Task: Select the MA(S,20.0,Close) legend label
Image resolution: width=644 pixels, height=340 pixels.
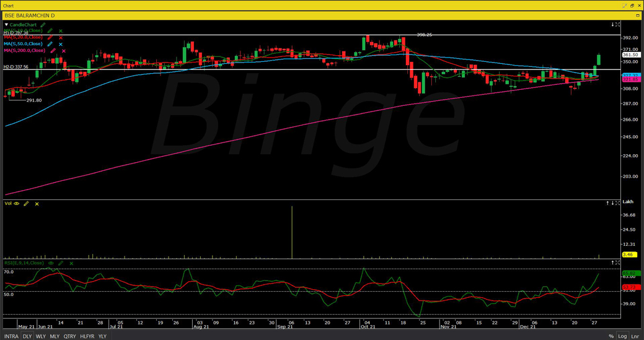Action: [24, 37]
